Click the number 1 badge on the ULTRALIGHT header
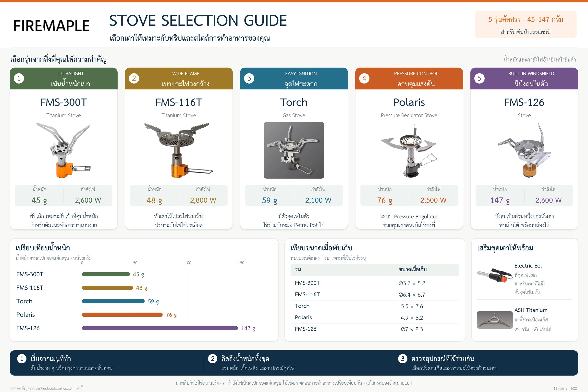 pyautogui.click(x=19, y=78)
